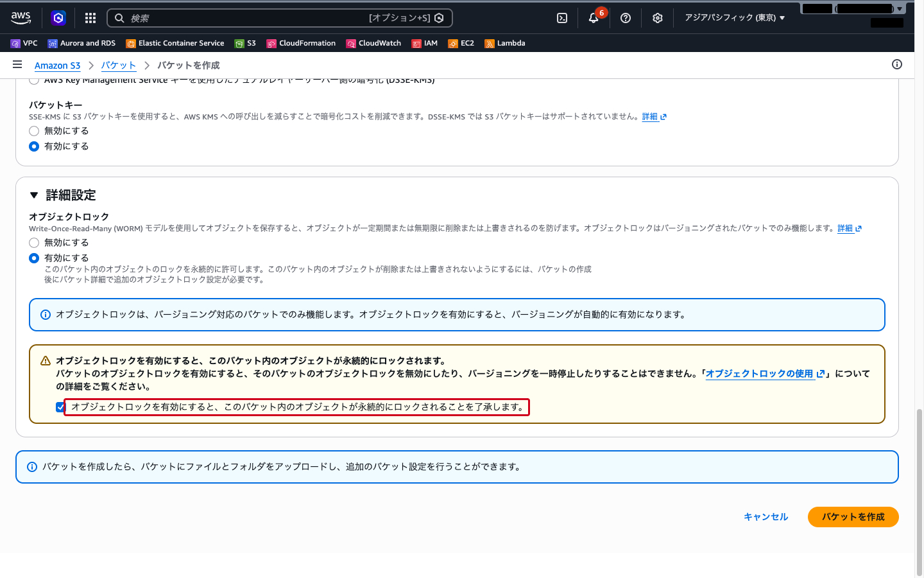Open the オブジェクトロックの使用 link
This screenshot has height=578, width=924.
(x=765, y=374)
